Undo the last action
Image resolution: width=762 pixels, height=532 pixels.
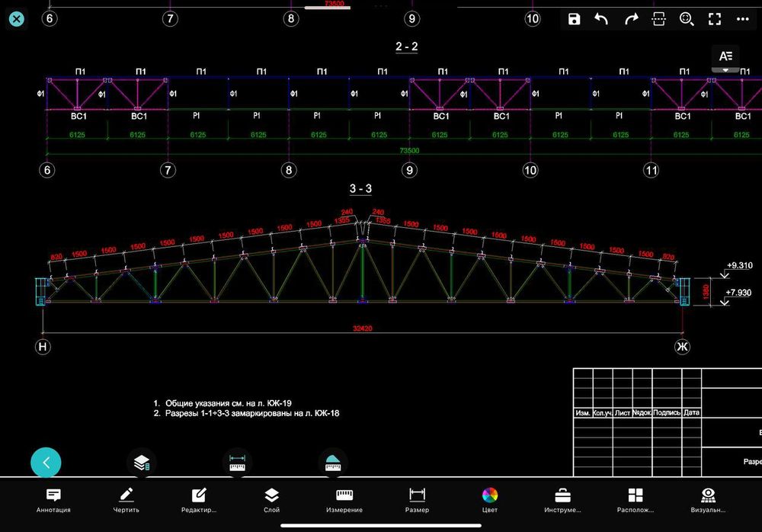[x=602, y=19]
